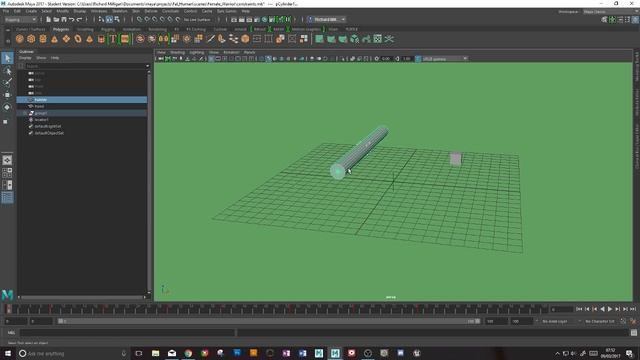The height and width of the screenshot is (360, 640).
Task: Toggle select by object type mode
Action: pos(109,19)
